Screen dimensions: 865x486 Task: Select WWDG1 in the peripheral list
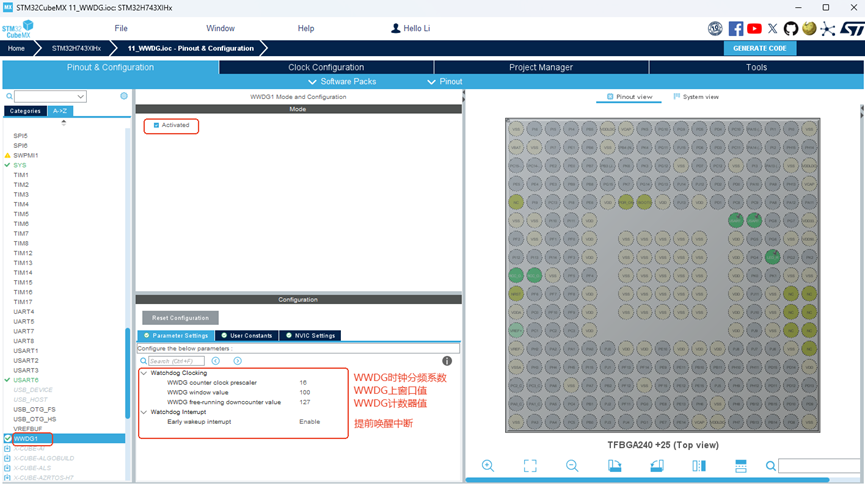point(26,439)
